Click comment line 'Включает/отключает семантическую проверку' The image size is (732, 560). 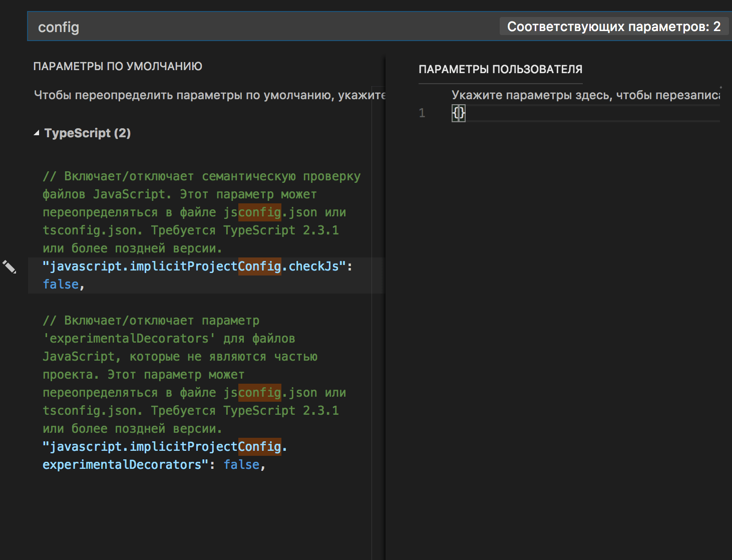[x=201, y=176]
